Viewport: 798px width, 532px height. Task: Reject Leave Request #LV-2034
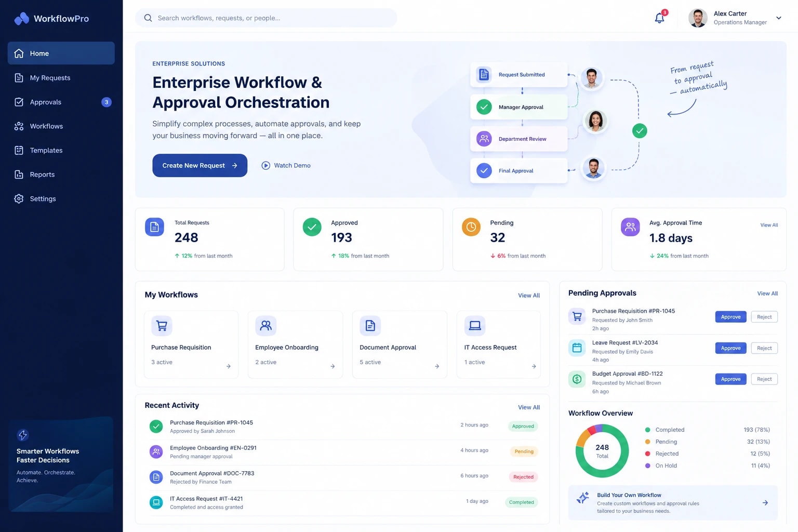pyautogui.click(x=764, y=348)
